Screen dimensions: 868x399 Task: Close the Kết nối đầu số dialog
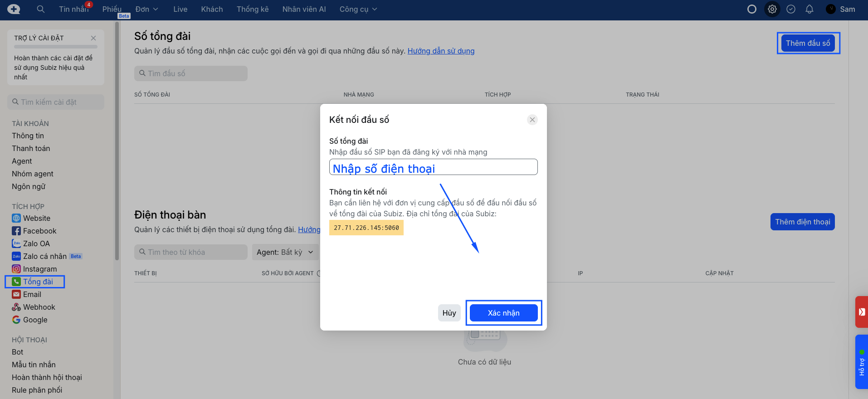(x=532, y=120)
